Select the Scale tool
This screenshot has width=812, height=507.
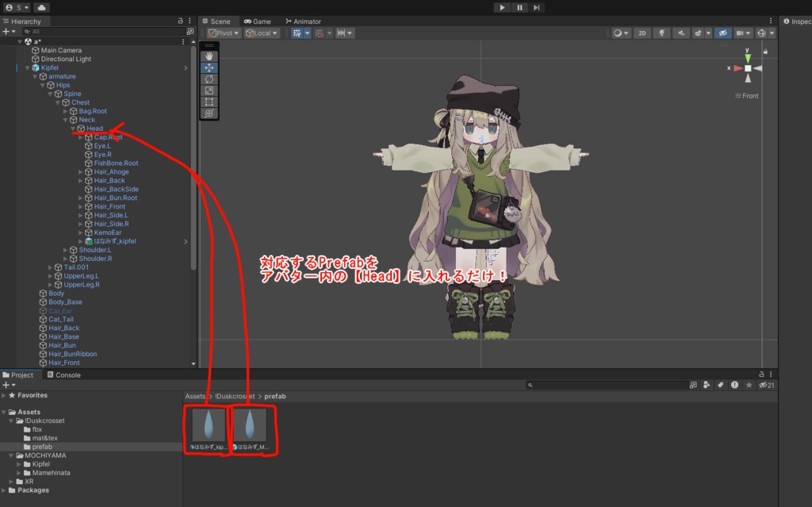tap(209, 90)
